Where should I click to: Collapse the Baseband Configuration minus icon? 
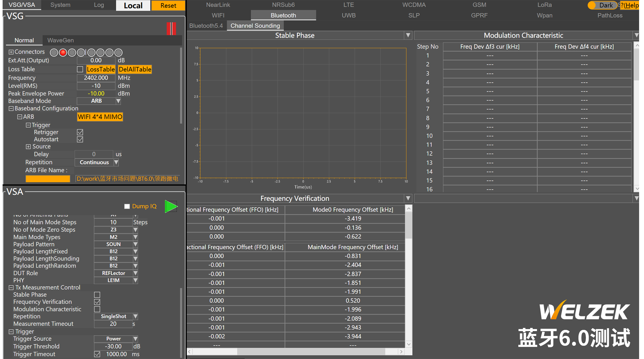[x=11, y=109]
